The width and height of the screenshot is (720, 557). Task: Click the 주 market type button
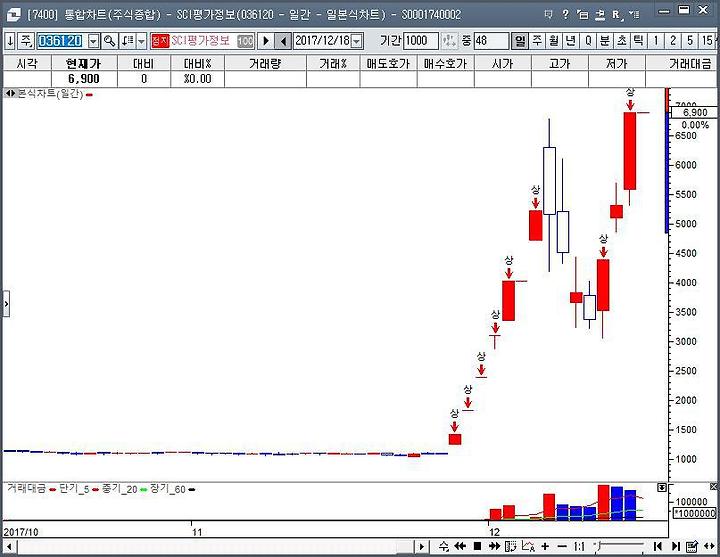click(27, 41)
